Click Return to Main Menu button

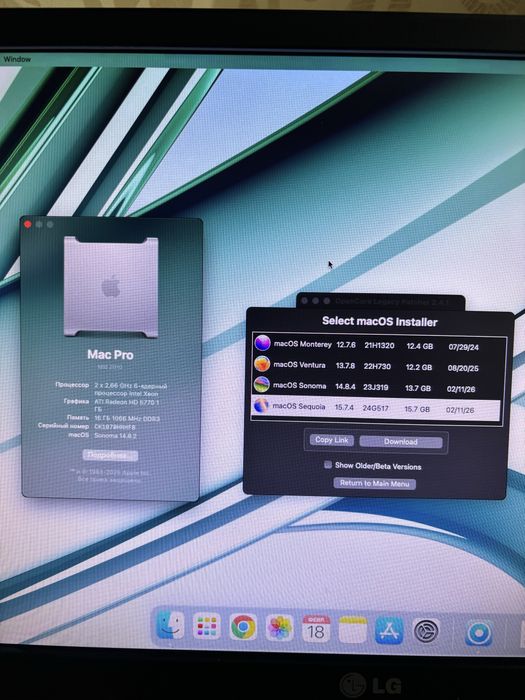[375, 483]
